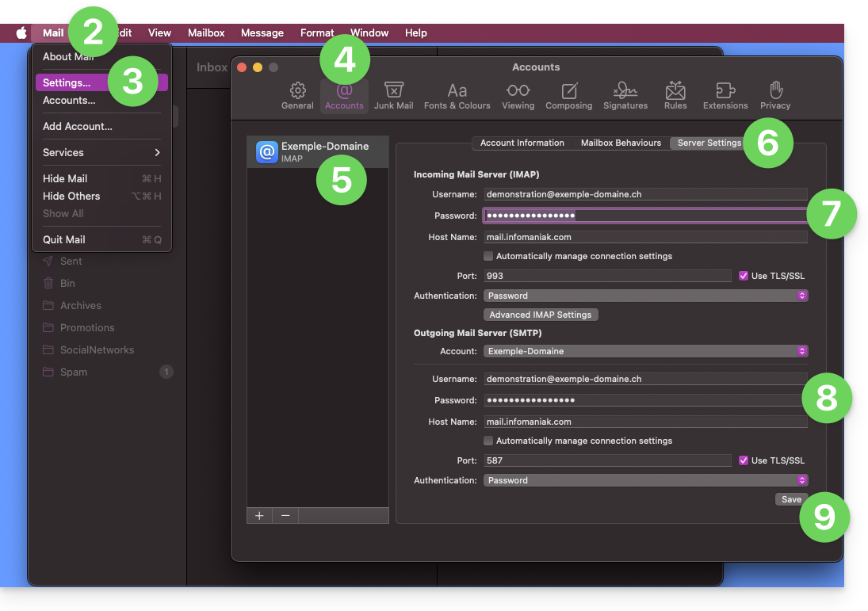Enable automatic connection settings for incoming IMAP server

[488, 256]
